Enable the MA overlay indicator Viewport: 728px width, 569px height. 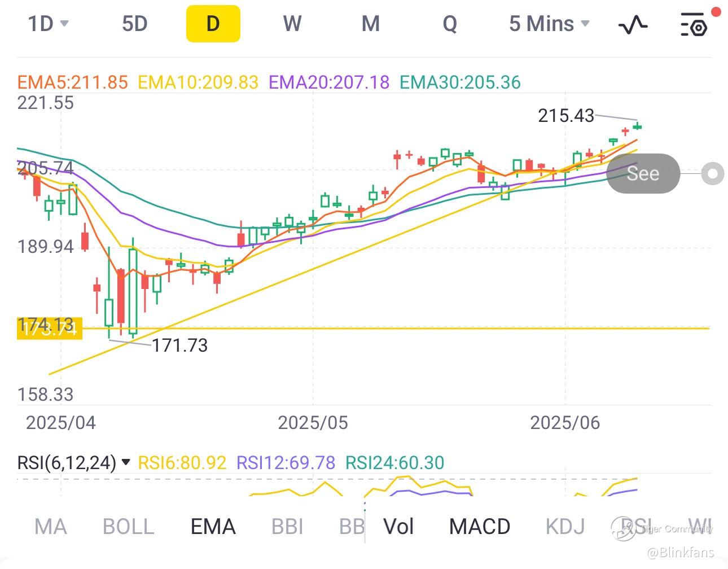click(x=50, y=527)
